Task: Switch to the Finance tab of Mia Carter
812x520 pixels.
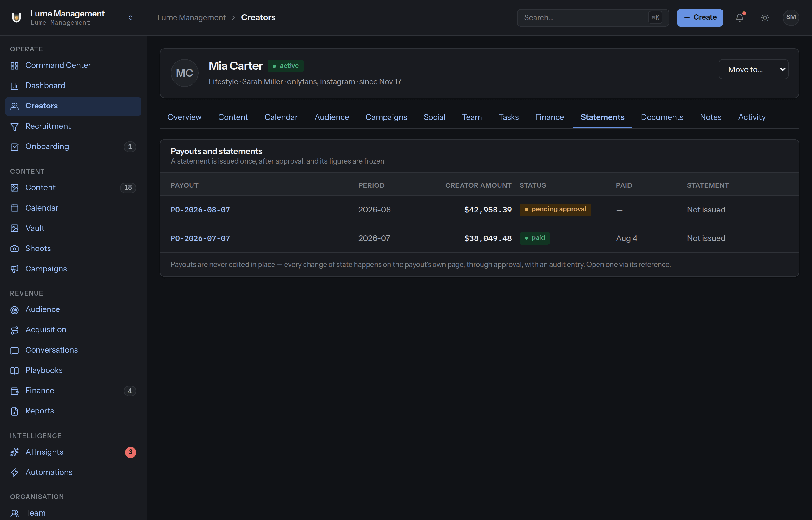Action: pyautogui.click(x=549, y=117)
